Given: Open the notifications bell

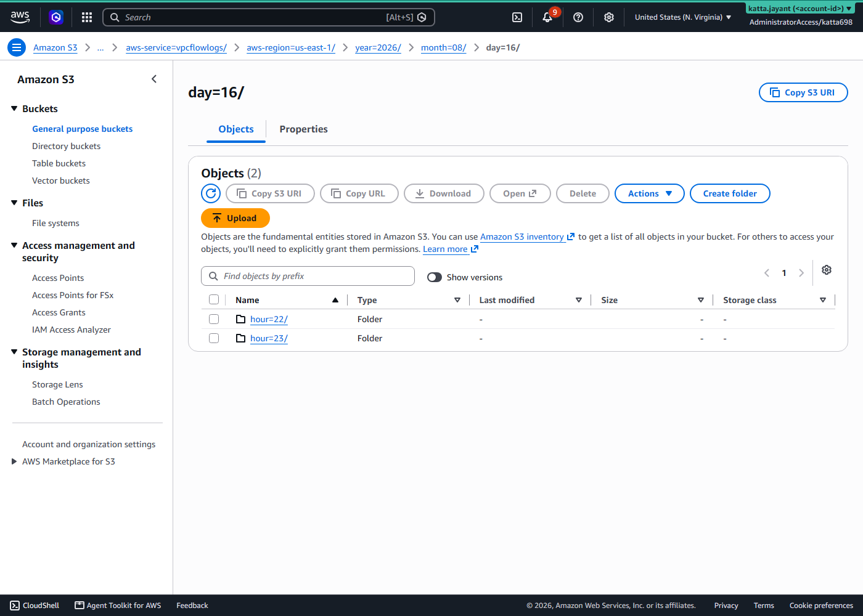Looking at the screenshot, I should point(547,17).
